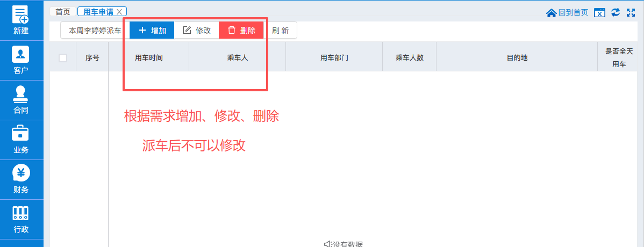The image size is (644, 247).
Task: Toggle fullscreen with the expand icon
Action: point(631,13)
